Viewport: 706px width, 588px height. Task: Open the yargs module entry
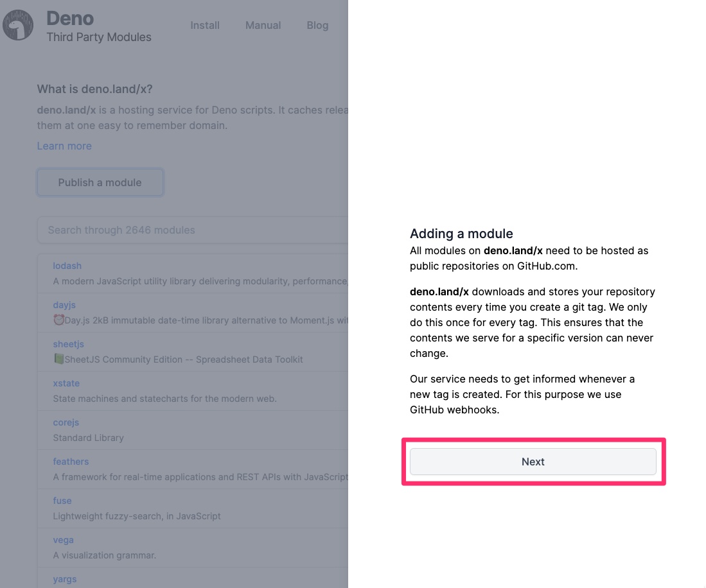click(x=65, y=578)
